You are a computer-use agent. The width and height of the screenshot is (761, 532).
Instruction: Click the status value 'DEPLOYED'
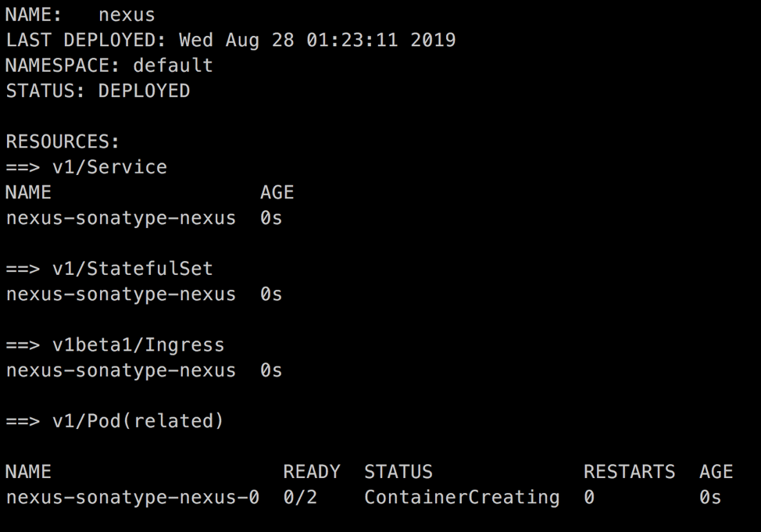[144, 91]
